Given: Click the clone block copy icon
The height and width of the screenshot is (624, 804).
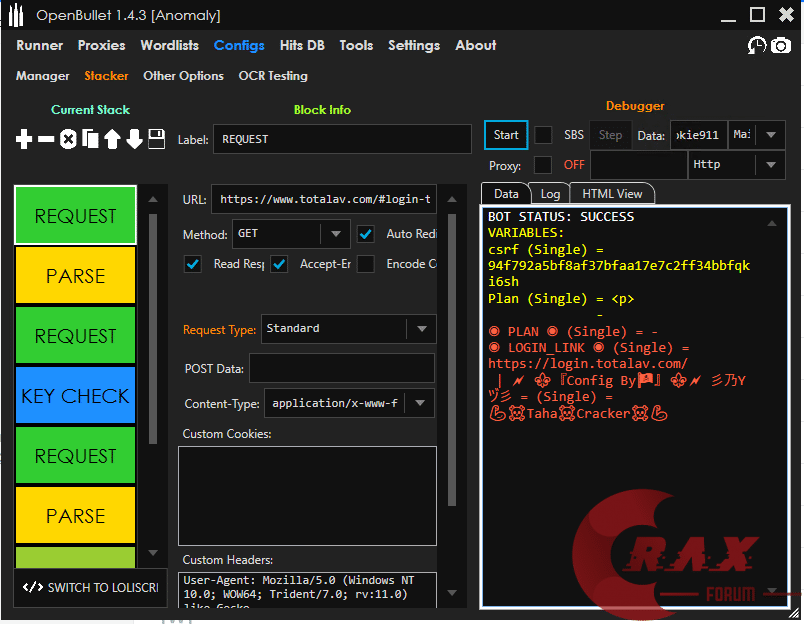Looking at the screenshot, I should tap(90, 140).
